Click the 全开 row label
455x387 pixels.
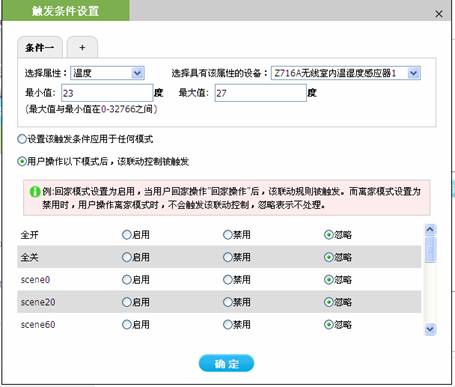coord(29,235)
